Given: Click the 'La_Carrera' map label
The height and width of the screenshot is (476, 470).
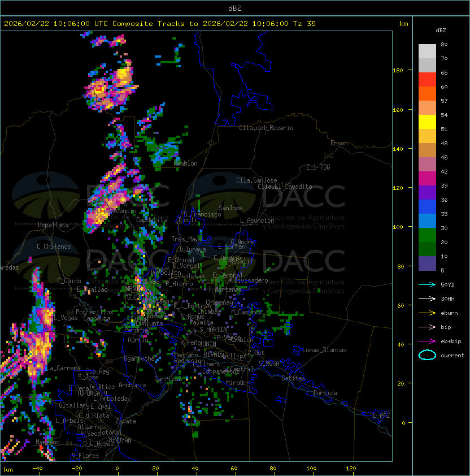Looking at the screenshot, I should click(x=63, y=368).
